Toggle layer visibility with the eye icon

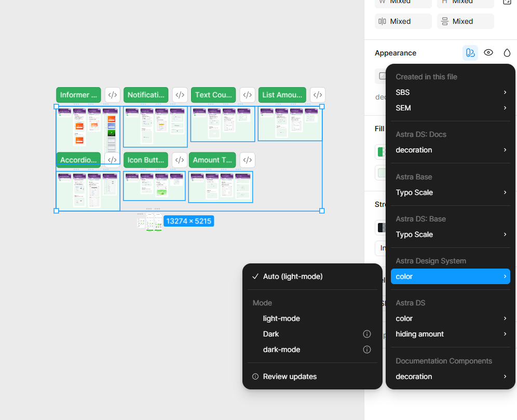click(x=488, y=53)
